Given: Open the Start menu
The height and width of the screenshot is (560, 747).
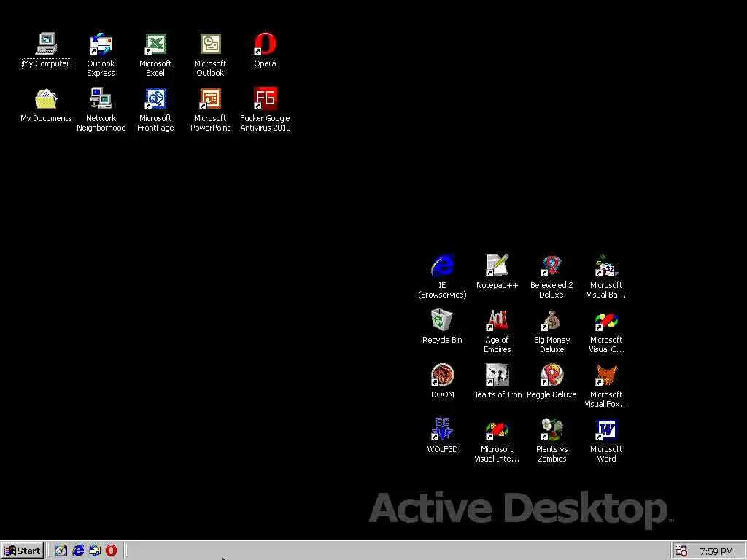Looking at the screenshot, I should coord(23,551).
